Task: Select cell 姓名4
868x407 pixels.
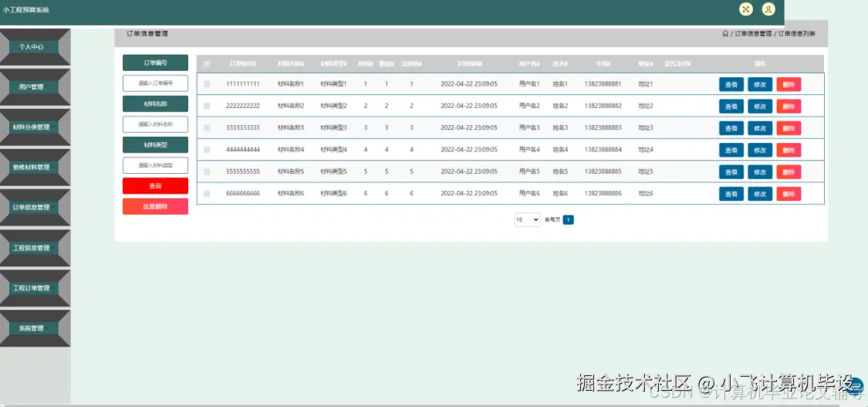Action: [560, 150]
